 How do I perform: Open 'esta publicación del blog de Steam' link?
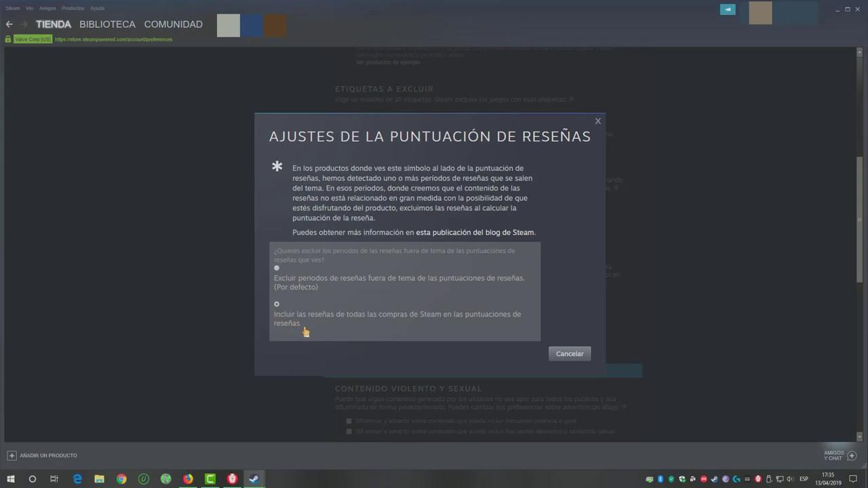click(473, 232)
